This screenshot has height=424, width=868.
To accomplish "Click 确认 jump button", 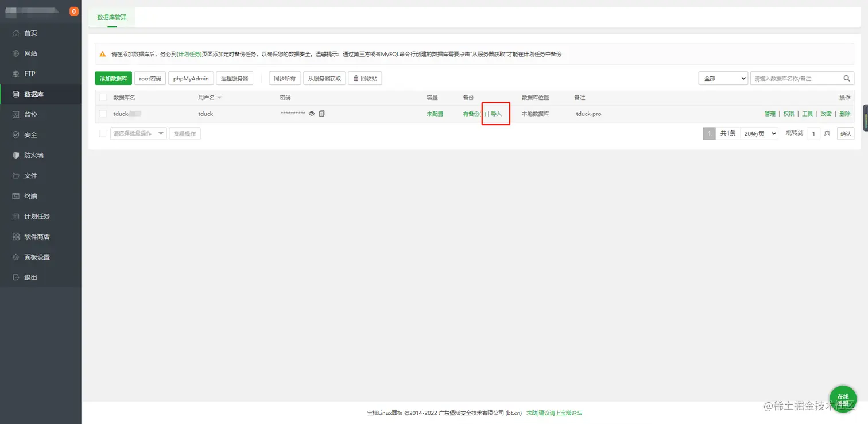I will coord(846,133).
